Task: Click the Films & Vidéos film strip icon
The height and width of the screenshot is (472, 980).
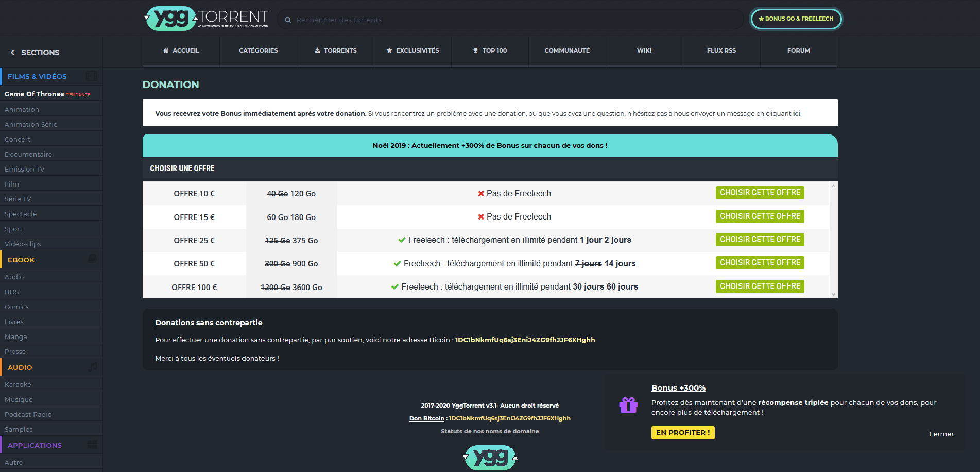Action: (92, 76)
